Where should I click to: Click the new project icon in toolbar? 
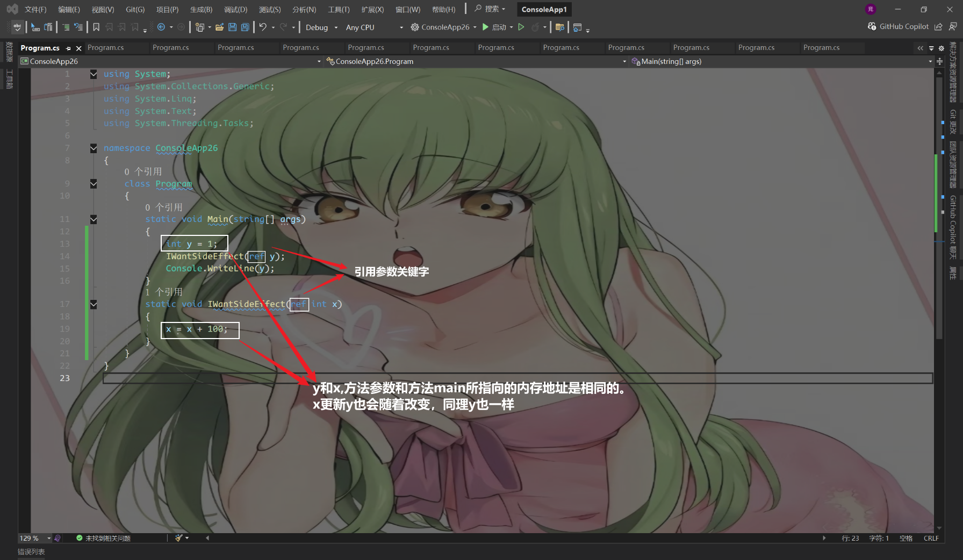click(x=200, y=27)
